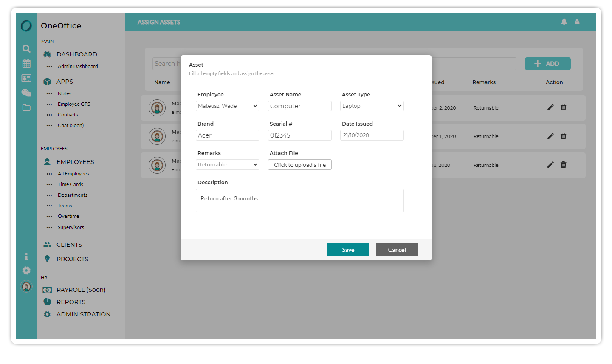Open Supervisors menu item
The height and width of the screenshot is (364, 612).
[71, 227]
